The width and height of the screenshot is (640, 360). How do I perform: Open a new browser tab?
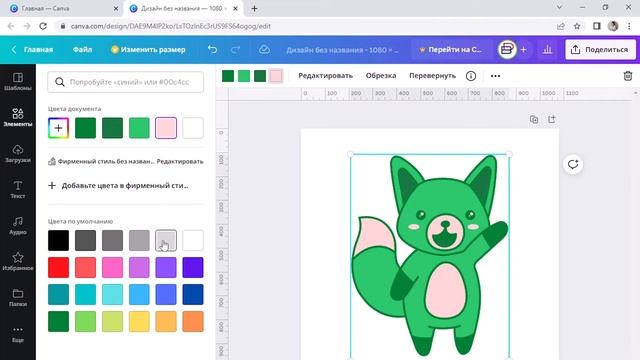[x=254, y=8]
